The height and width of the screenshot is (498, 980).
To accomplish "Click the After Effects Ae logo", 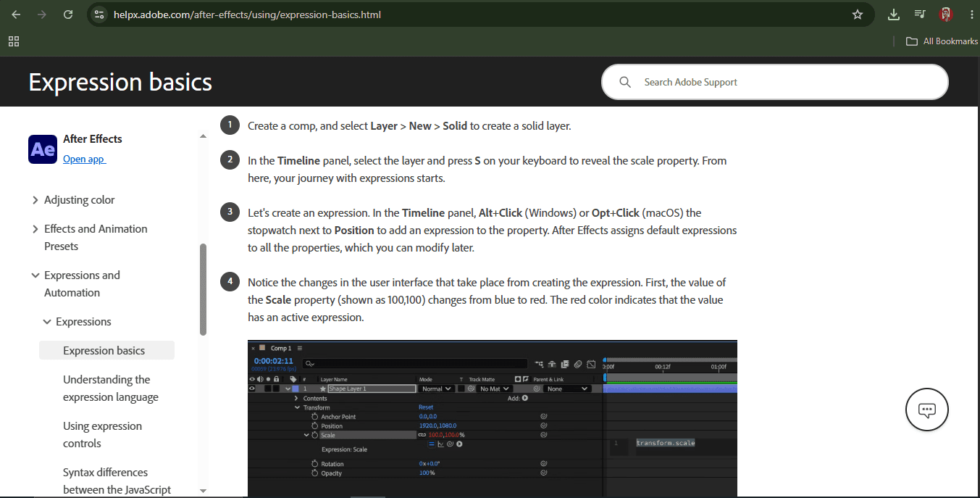I will [x=43, y=149].
